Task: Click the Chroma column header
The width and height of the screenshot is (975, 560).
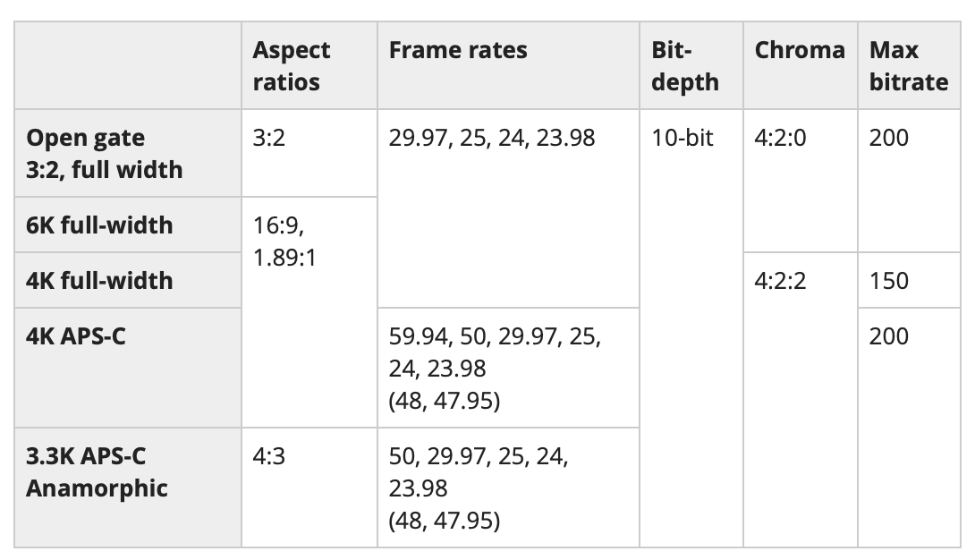Action: coord(799,51)
